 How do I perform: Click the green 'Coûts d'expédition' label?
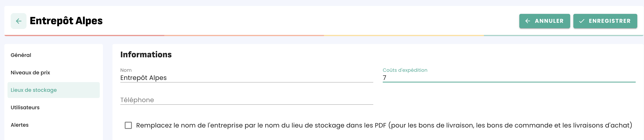coord(405,70)
